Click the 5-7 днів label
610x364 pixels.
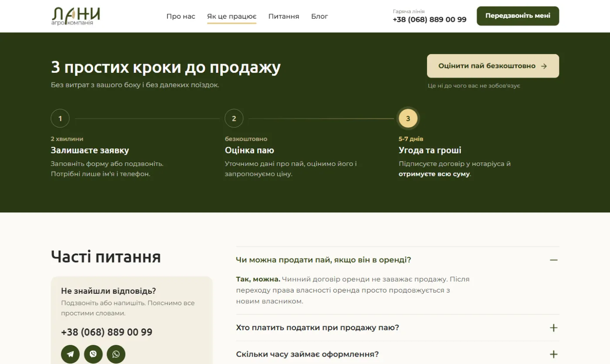click(x=411, y=139)
